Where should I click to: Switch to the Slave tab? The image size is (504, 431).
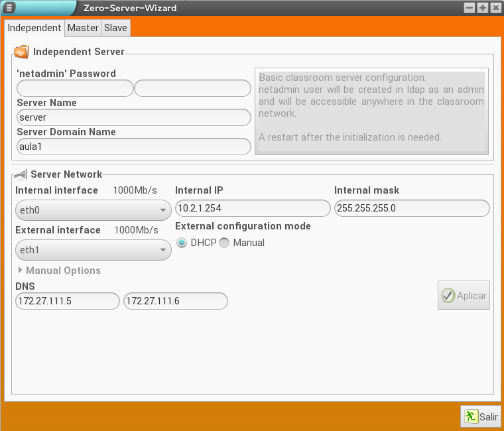pyautogui.click(x=115, y=28)
